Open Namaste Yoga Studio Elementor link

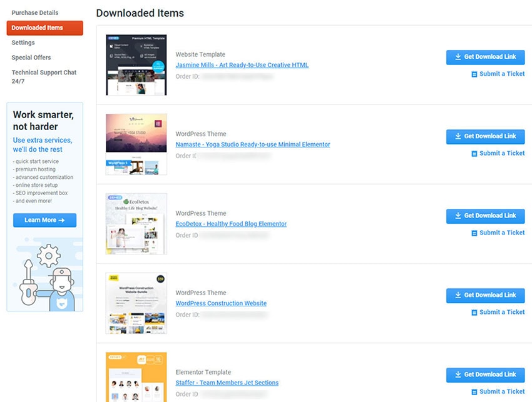(253, 144)
